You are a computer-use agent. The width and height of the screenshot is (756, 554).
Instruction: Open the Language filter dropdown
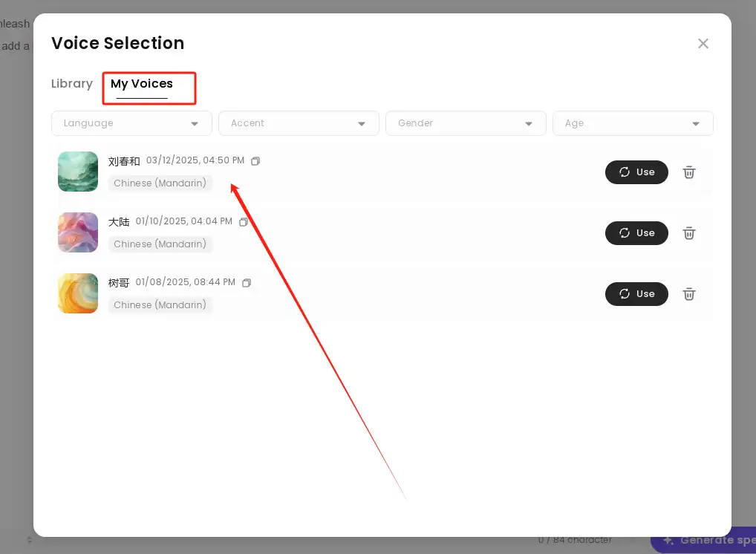pyautogui.click(x=131, y=123)
